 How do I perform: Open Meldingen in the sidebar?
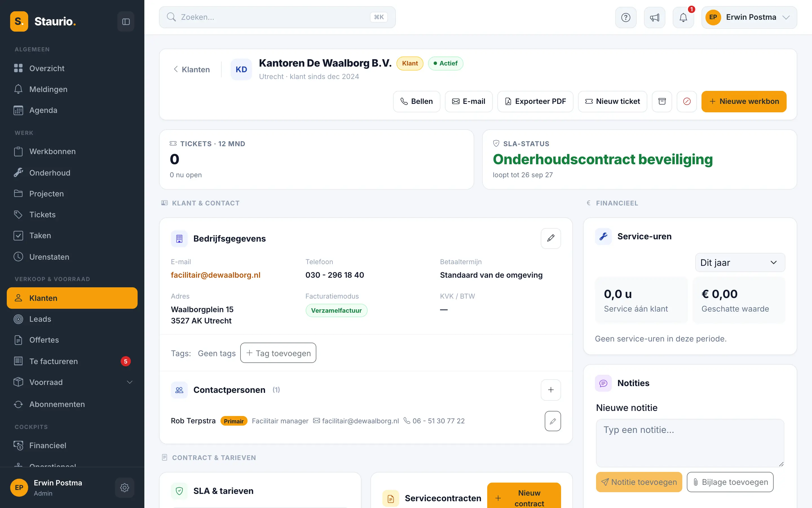click(72, 89)
